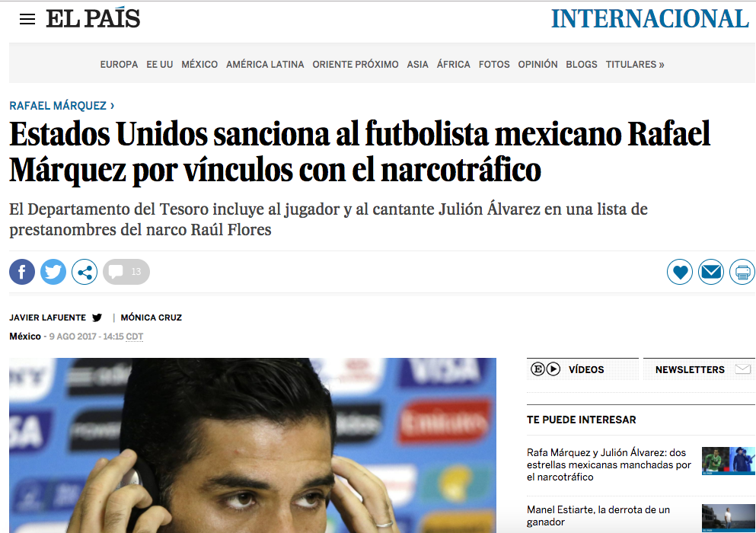The height and width of the screenshot is (533, 756).
Task: Open the AMÉRICA LATINA section
Action: [x=265, y=64]
